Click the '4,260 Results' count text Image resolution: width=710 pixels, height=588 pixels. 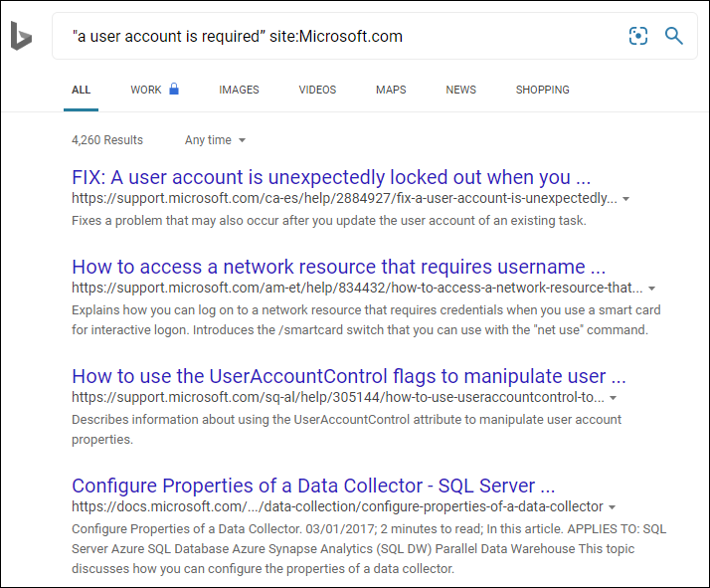[x=107, y=140]
